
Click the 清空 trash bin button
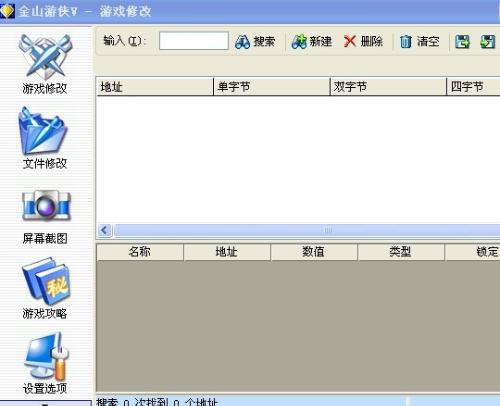pyautogui.click(x=420, y=42)
